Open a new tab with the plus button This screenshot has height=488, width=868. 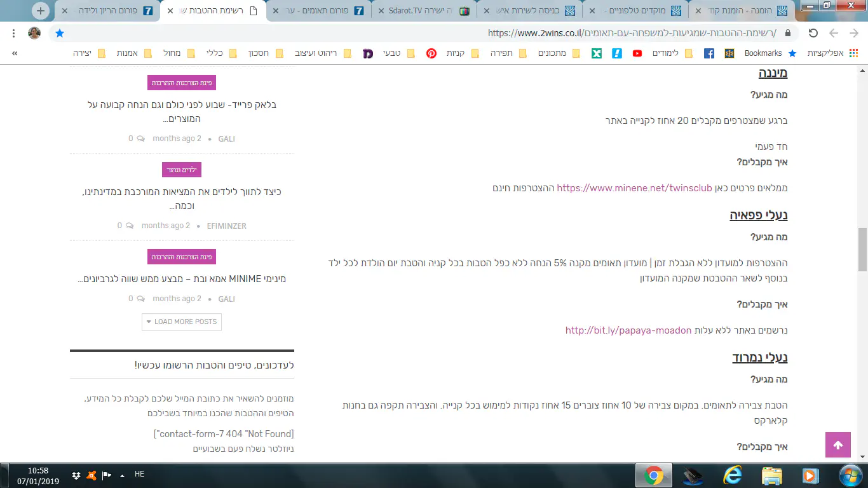click(x=40, y=11)
